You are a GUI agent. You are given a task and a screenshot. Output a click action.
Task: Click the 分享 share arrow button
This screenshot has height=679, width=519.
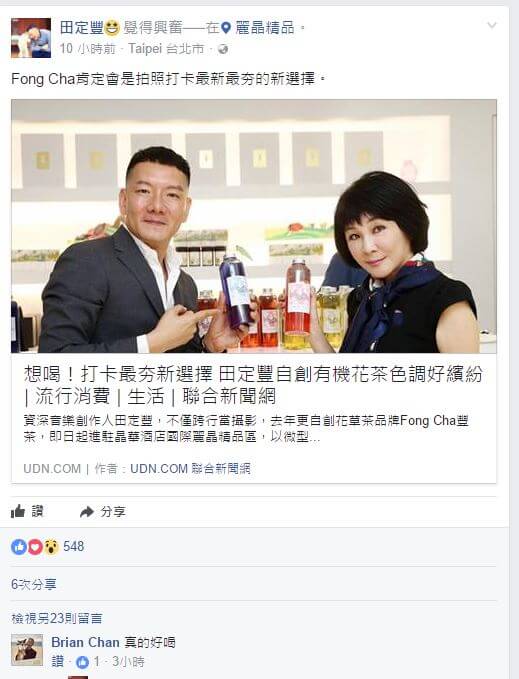(103, 512)
